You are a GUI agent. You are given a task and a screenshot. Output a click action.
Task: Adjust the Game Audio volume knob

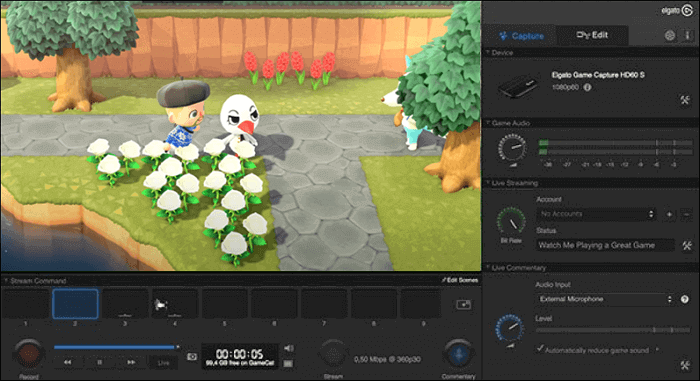pos(512,148)
